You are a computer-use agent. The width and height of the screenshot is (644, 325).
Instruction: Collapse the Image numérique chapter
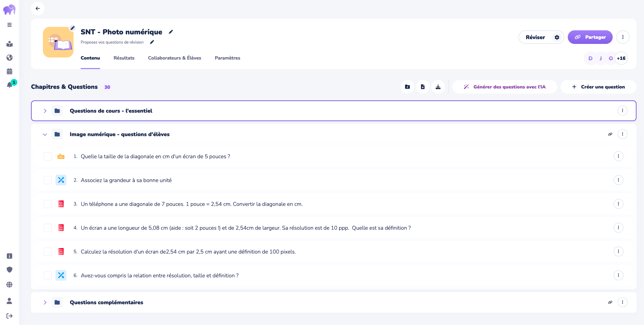[45, 134]
